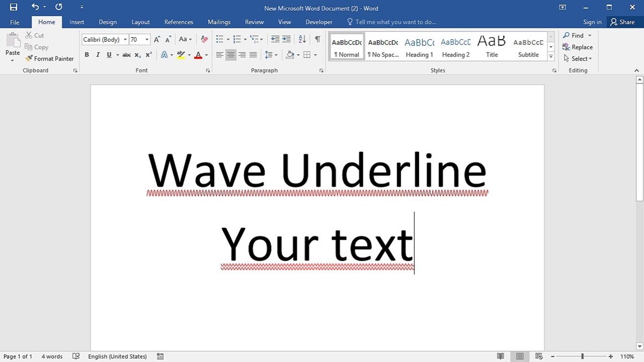Image resolution: width=644 pixels, height=362 pixels.
Task: Click the Increase Indent icon
Action: tap(287, 39)
